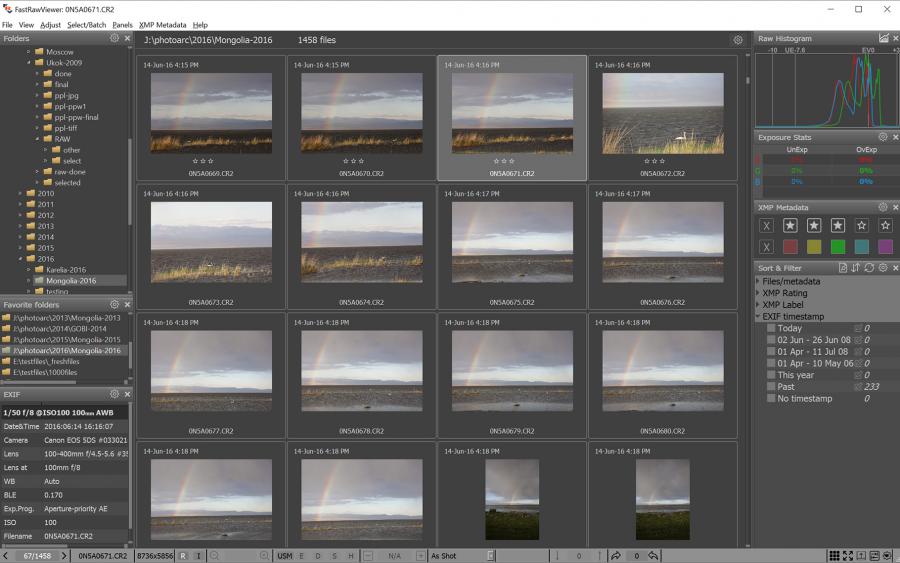The width and height of the screenshot is (900, 563).
Task: Open the Select/Batch menu
Action: (x=87, y=24)
